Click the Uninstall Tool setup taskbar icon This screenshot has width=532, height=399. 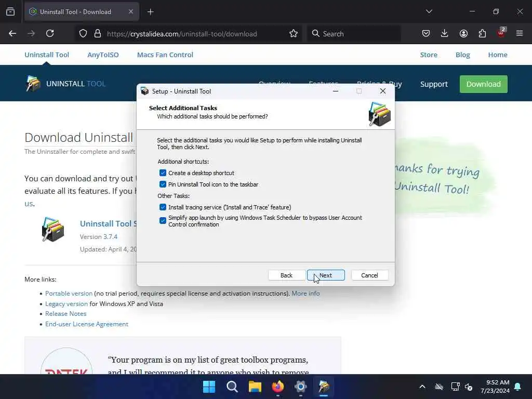(x=324, y=387)
